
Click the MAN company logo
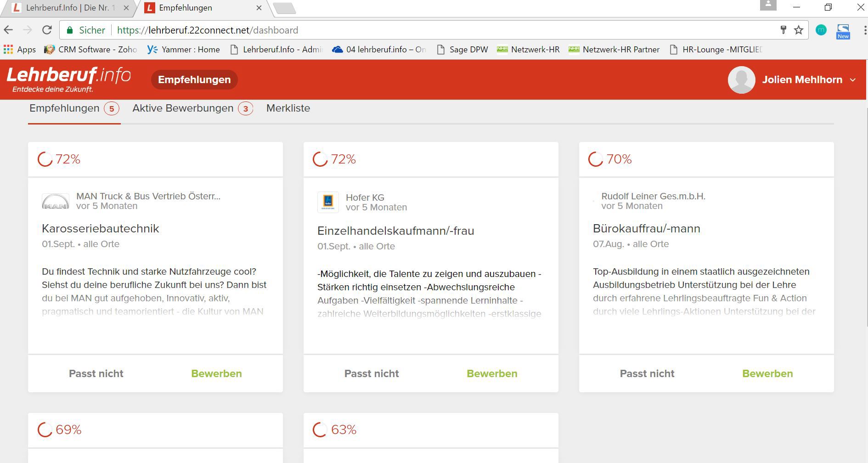tap(56, 201)
